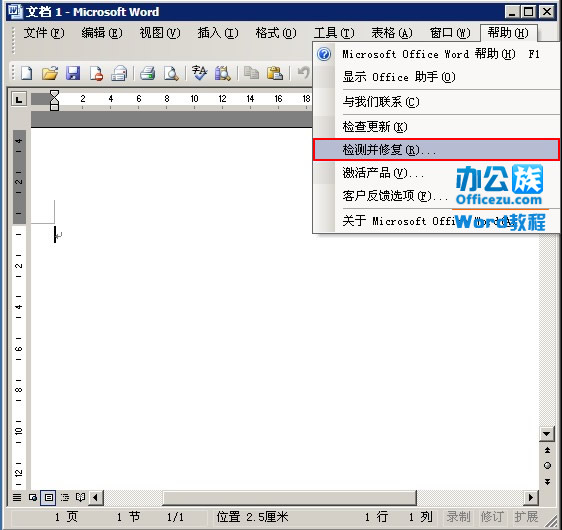
Task: Click the Select Browse Object circle button
Action: coord(547,465)
